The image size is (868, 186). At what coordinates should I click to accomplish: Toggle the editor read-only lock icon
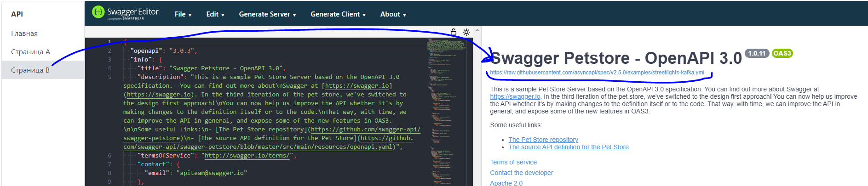click(x=454, y=32)
